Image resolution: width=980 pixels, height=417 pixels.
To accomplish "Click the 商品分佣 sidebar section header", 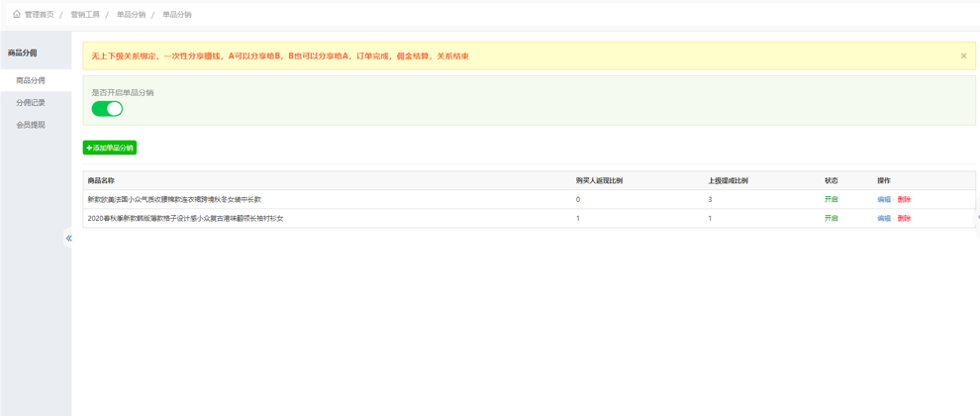I will point(23,52).
